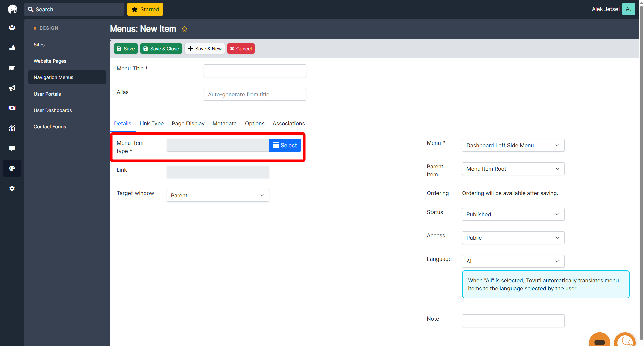Click Select for menu item type
The width and height of the screenshot is (644, 346).
pyautogui.click(x=285, y=145)
